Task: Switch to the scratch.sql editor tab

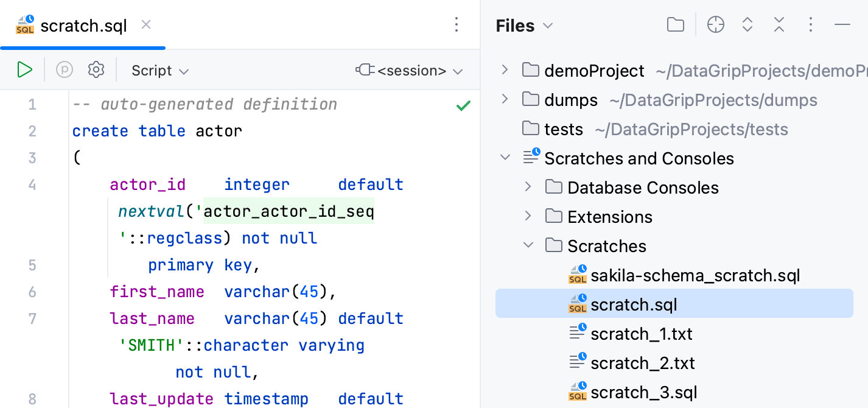Action: pyautogui.click(x=82, y=26)
